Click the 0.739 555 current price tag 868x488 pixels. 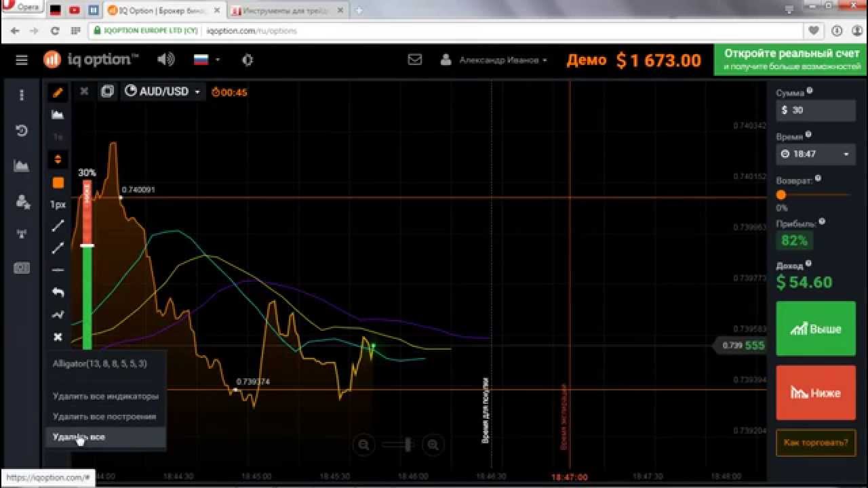pyautogui.click(x=741, y=346)
